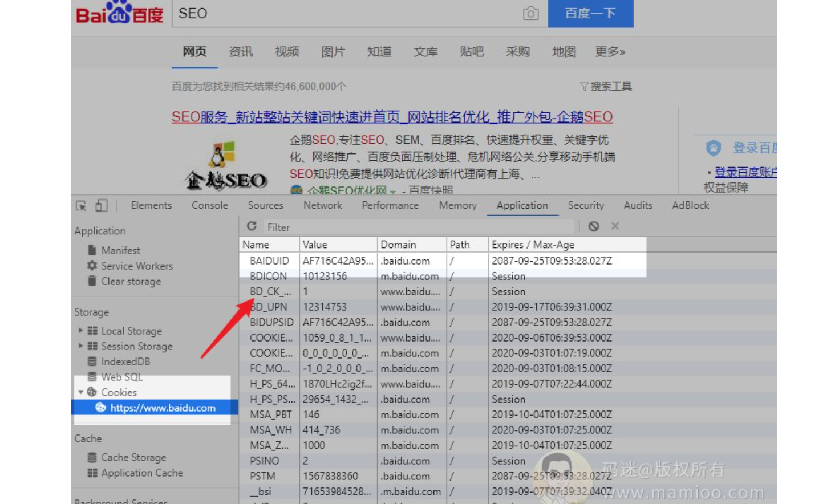Viewport: 839px width, 504px height.
Task: Switch to the 地图 search category
Action: click(x=564, y=52)
